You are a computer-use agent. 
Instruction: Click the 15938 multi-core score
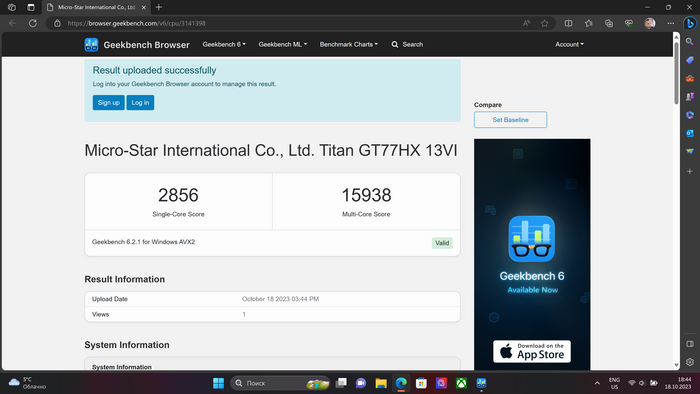point(366,195)
